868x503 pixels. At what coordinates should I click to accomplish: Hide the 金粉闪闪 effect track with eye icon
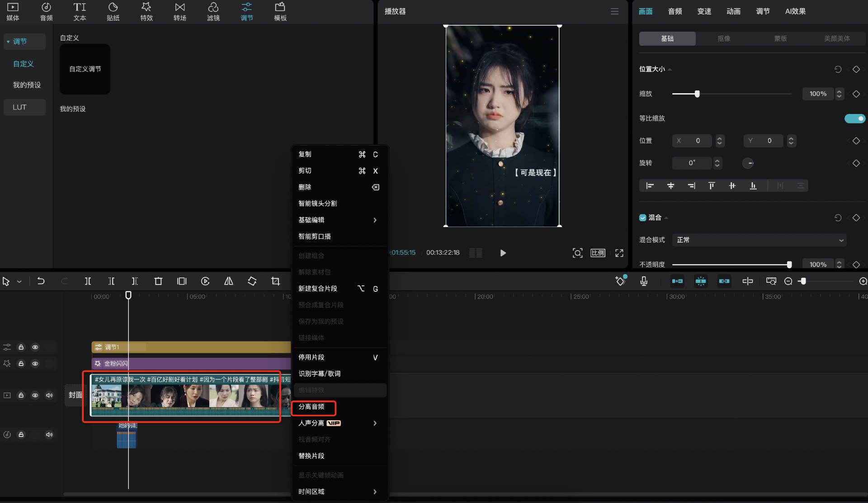35,363
